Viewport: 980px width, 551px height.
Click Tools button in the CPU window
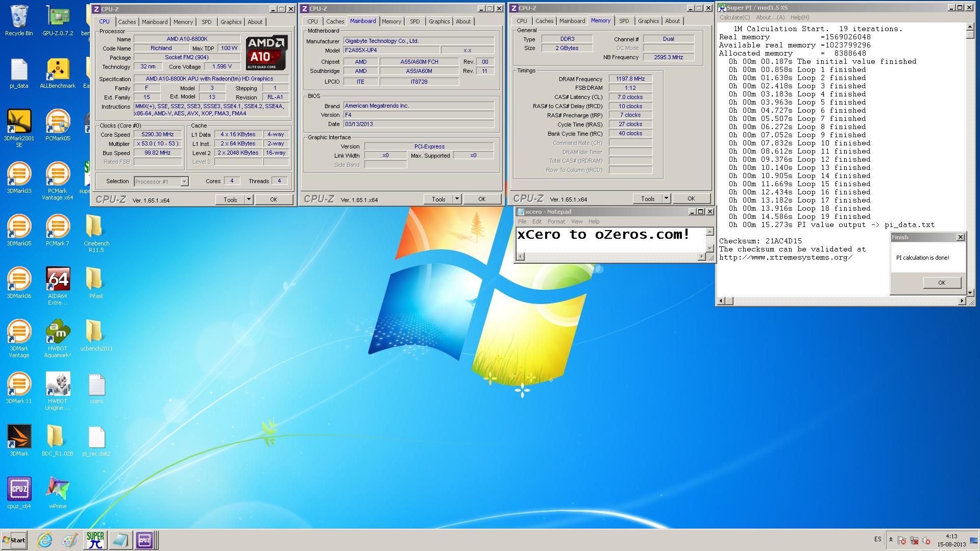pyautogui.click(x=231, y=199)
